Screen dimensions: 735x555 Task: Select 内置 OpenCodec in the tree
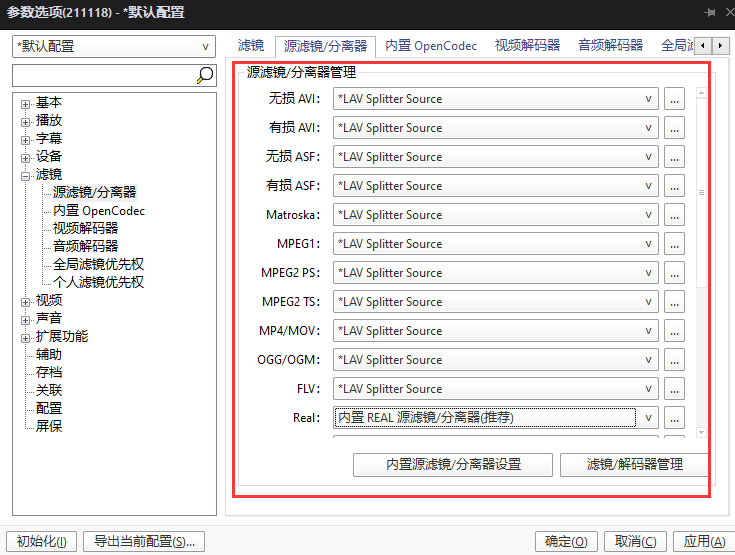pyautogui.click(x=99, y=210)
